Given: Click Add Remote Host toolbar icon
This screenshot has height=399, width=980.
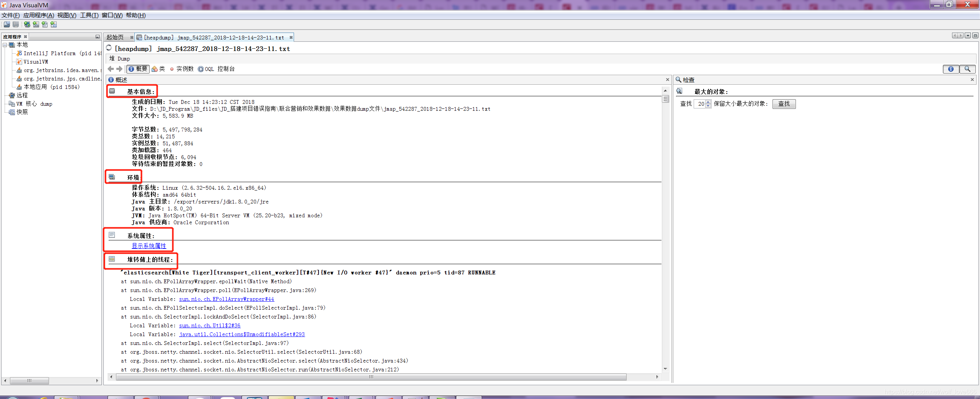Looking at the screenshot, I should [27, 25].
